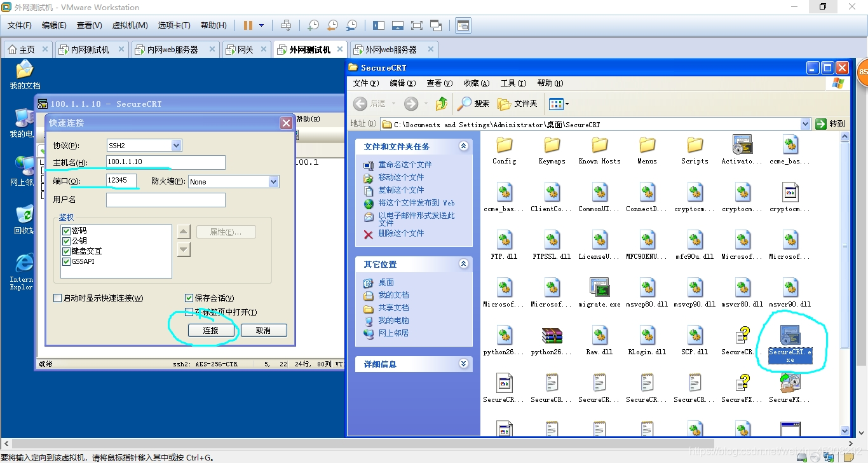The width and height of the screenshot is (868, 463).
Task: Open the 协议 protocol SSH2 dropdown
Action: 177,146
